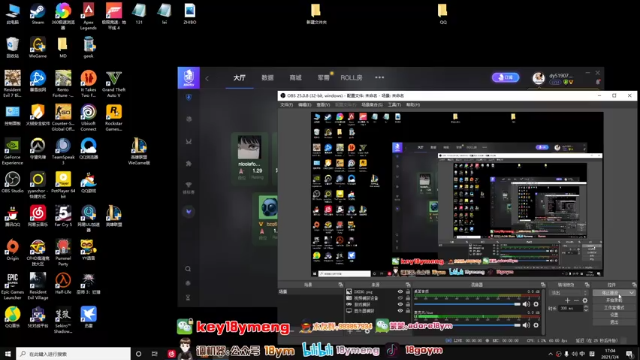The image size is (640, 360).
Task: Open the Origin desktop shortcut
Action: [x=12, y=250]
